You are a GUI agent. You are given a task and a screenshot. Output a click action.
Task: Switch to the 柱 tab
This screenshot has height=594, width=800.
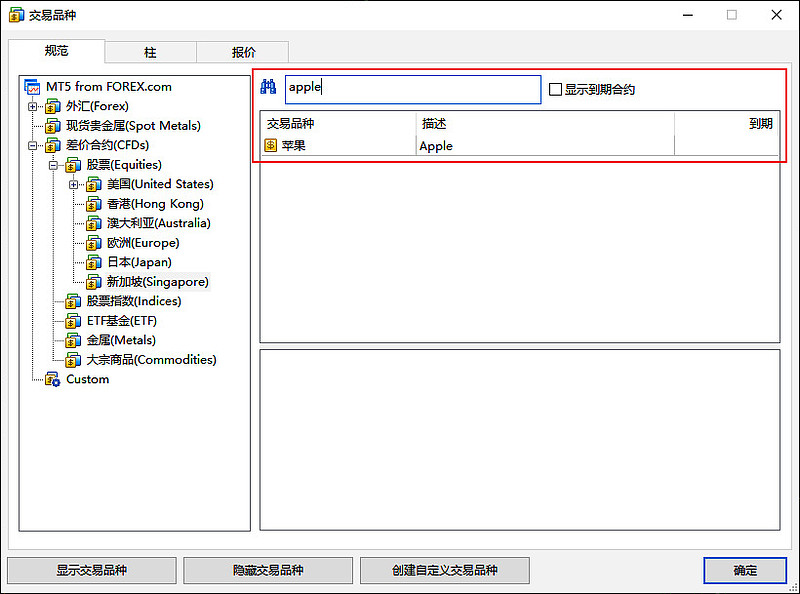tap(151, 53)
